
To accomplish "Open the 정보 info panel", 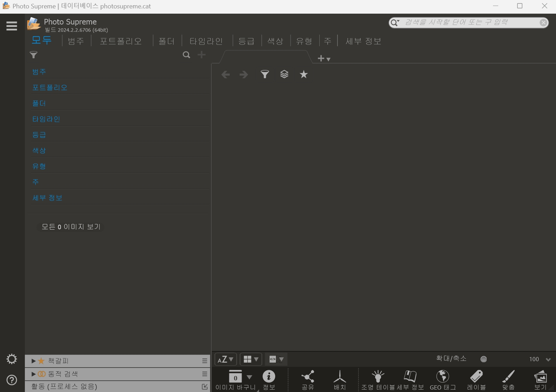I will (269, 380).
